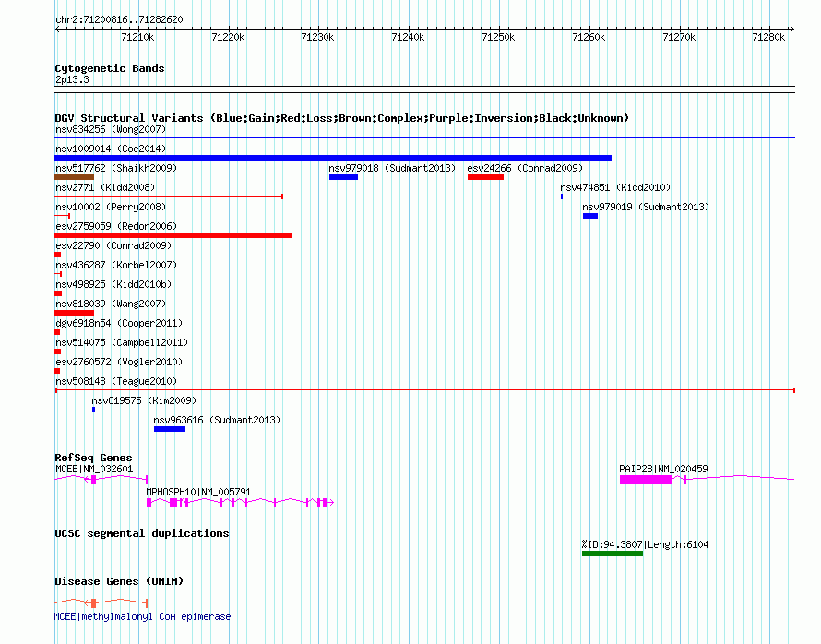Click the Disease Genes (OMIM) track title
Viewport: 821px width, 644px height.
coord(119,581)
